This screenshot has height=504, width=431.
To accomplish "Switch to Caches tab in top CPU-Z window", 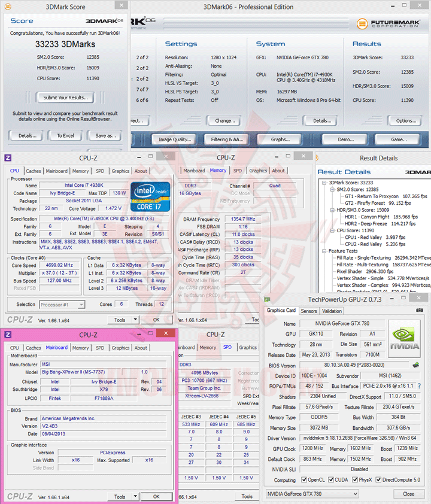I will pyautogui.click(x=34, y=171).
